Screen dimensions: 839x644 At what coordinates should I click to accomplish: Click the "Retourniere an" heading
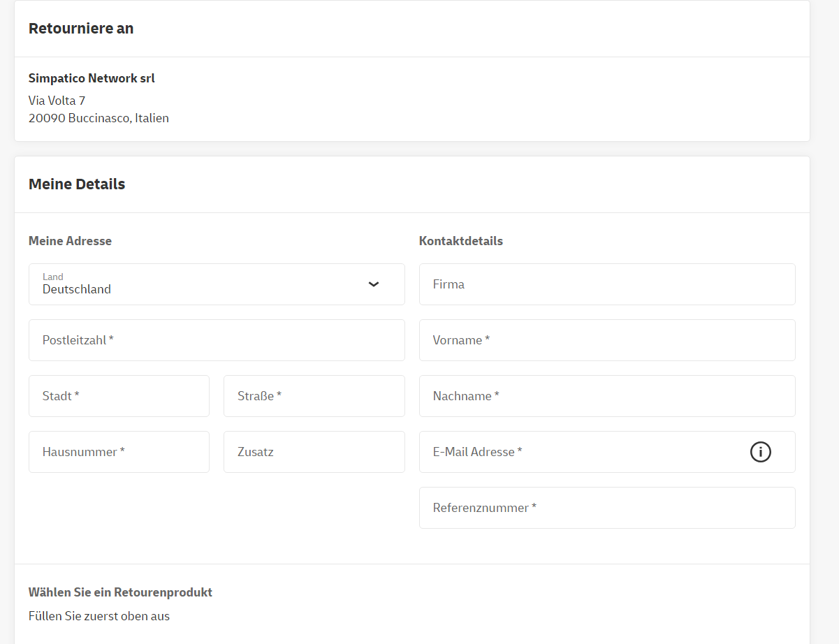81,29
